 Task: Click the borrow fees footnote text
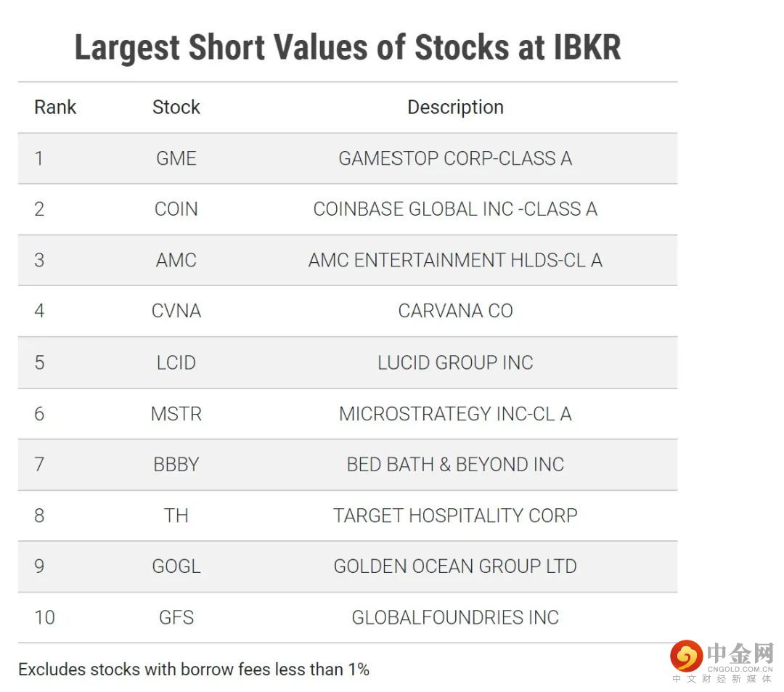[194, 669]
